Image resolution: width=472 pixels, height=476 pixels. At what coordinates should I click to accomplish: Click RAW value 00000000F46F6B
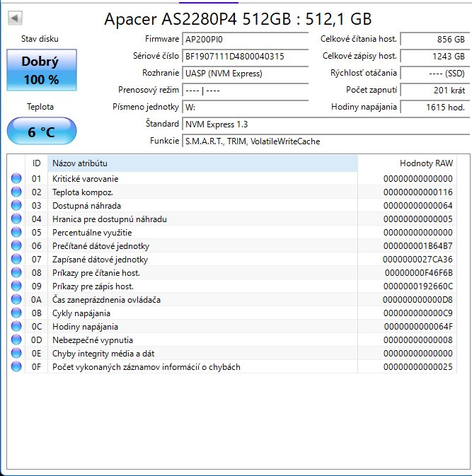pyautogui.click(x=419, y=272)
